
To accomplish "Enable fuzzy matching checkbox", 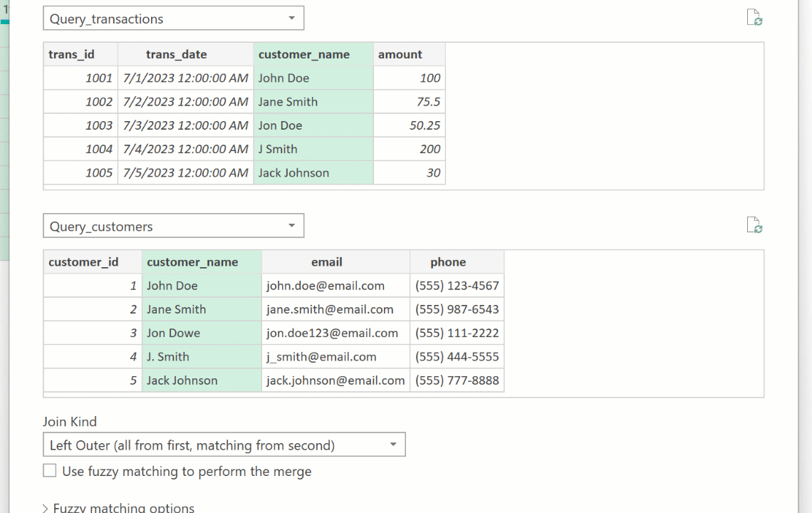I will tap(50, 471).
